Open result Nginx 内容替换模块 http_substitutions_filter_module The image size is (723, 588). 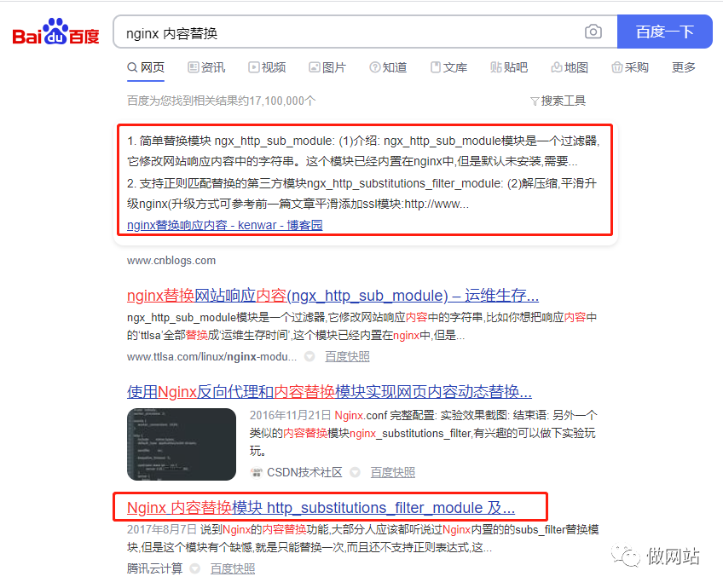(321, 508)
